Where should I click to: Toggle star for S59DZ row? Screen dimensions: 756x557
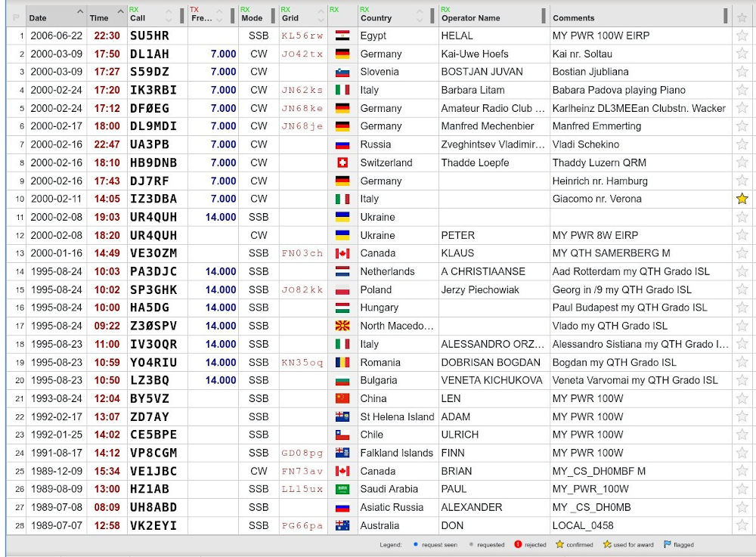point(742,72)
